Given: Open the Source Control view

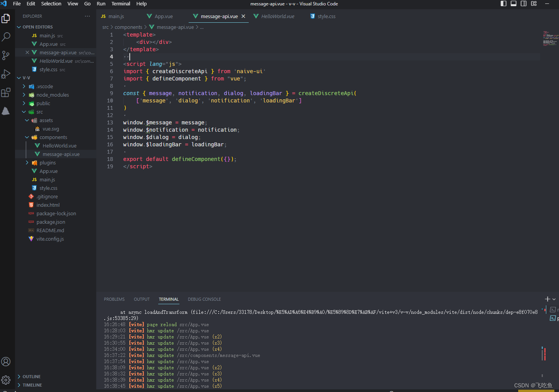Looking at the screenshot, I should [x=6, y=55].
